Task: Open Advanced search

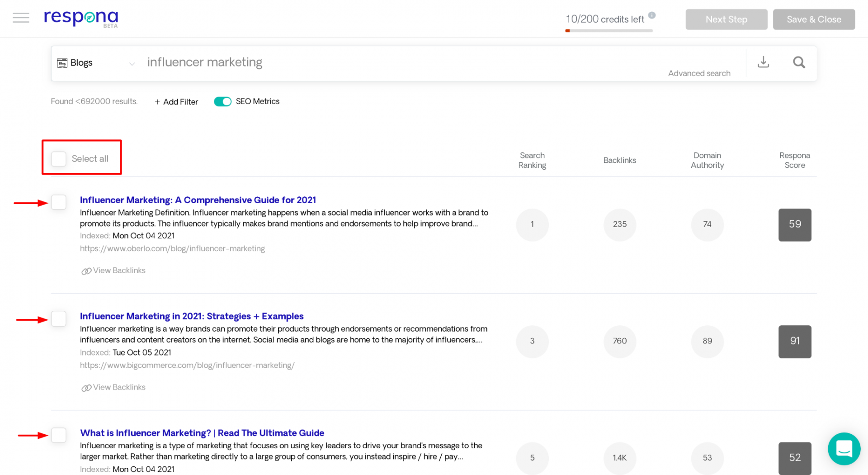Action: [699, 73]
